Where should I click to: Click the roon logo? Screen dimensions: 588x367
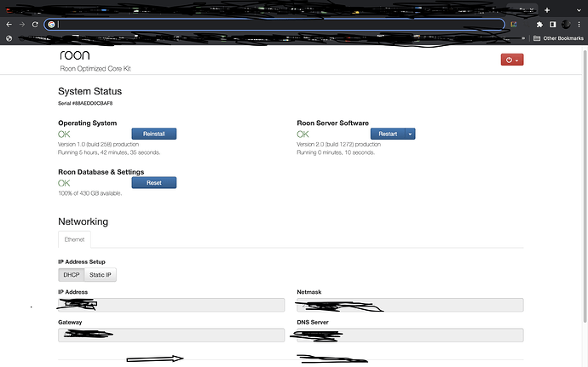point(75,55)
